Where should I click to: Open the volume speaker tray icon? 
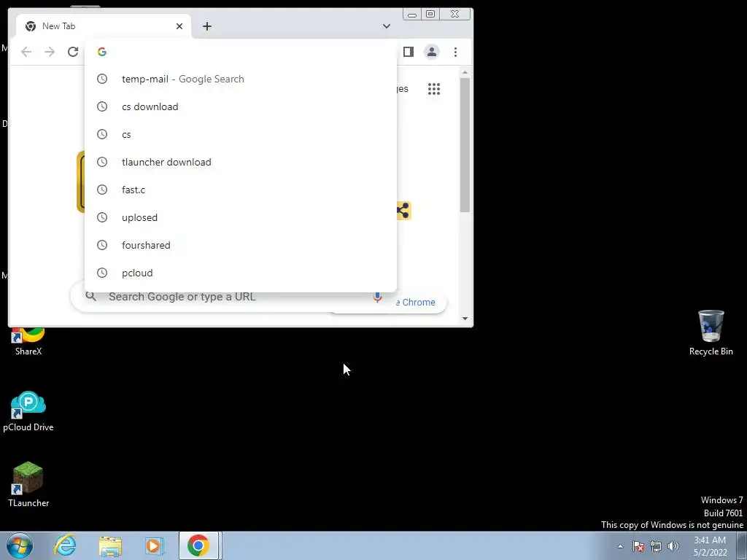673,546
